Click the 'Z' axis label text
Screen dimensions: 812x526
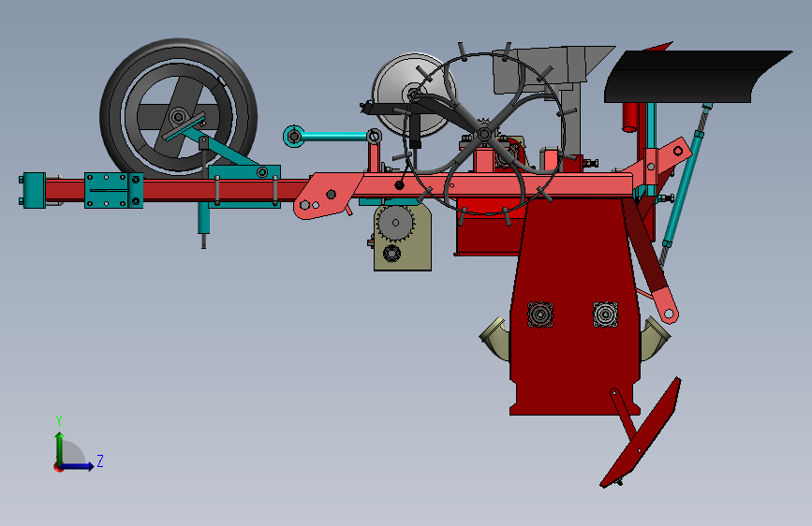click(x=100, y=460)
